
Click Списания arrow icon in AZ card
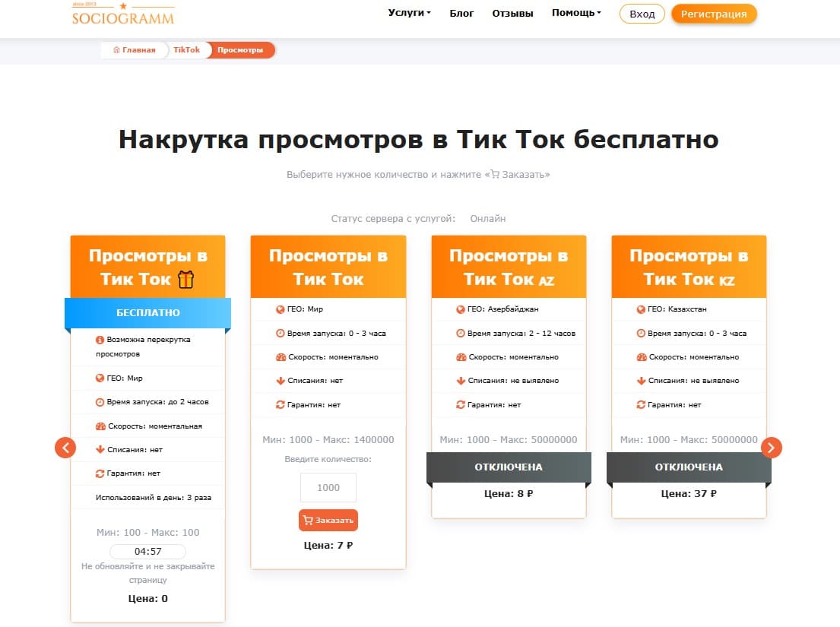[460, 381]
